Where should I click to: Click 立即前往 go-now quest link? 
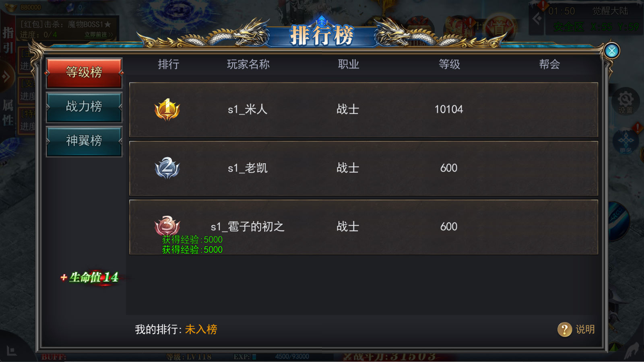pos(98,35)
